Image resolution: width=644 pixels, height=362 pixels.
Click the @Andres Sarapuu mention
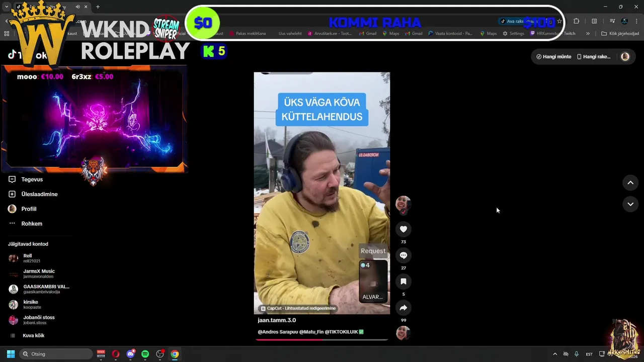coord(278,332)
